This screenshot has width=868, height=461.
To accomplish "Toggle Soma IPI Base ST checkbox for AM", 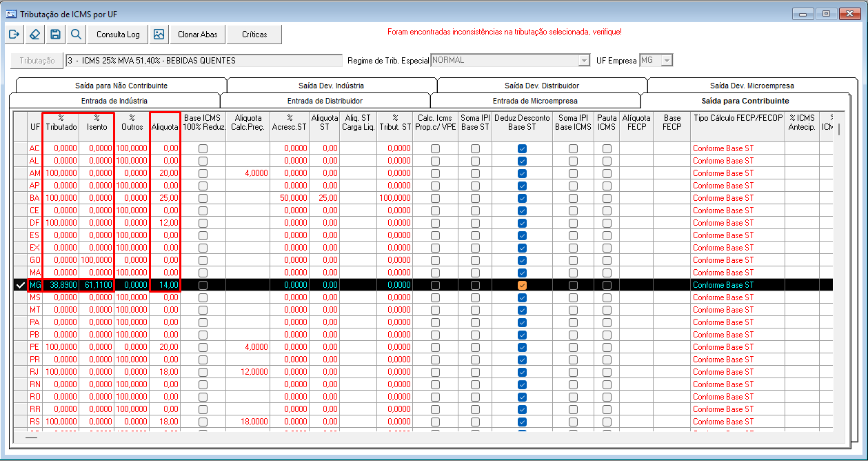I will coord(475,173).
